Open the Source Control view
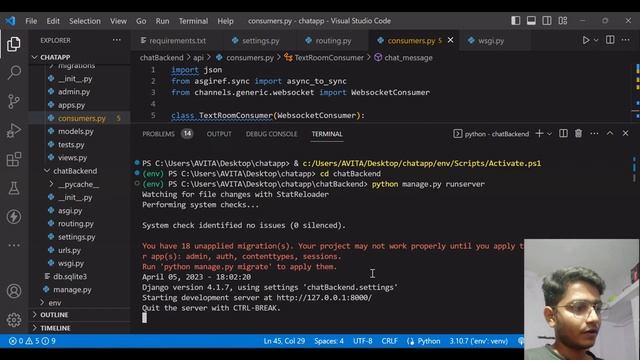The image size is (640, 360). pyautogui.click(x=14, y=101)
